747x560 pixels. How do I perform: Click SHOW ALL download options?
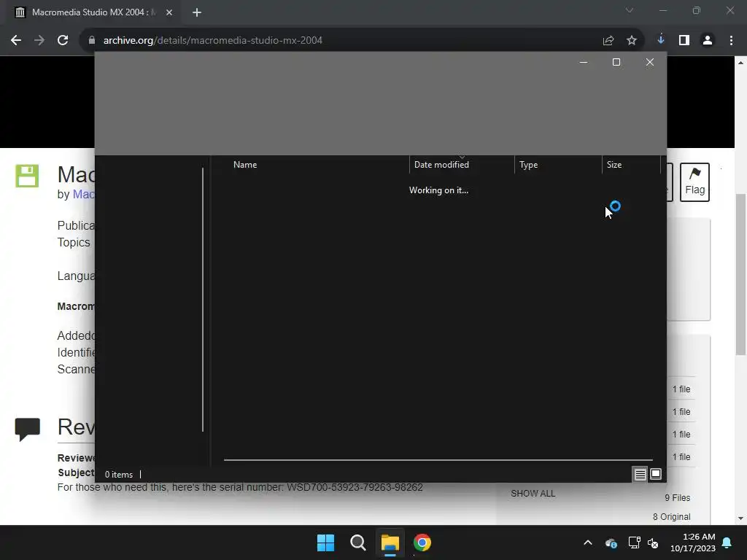(x=533, y=494)
